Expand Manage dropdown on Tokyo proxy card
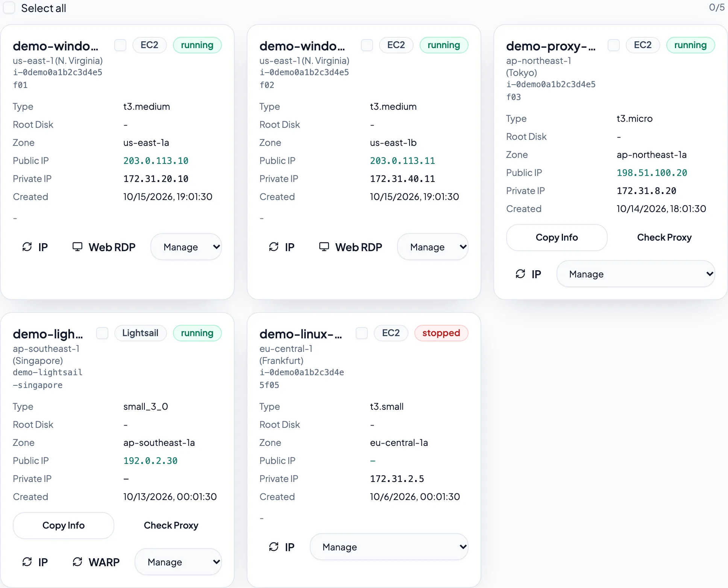 [636, 274]
